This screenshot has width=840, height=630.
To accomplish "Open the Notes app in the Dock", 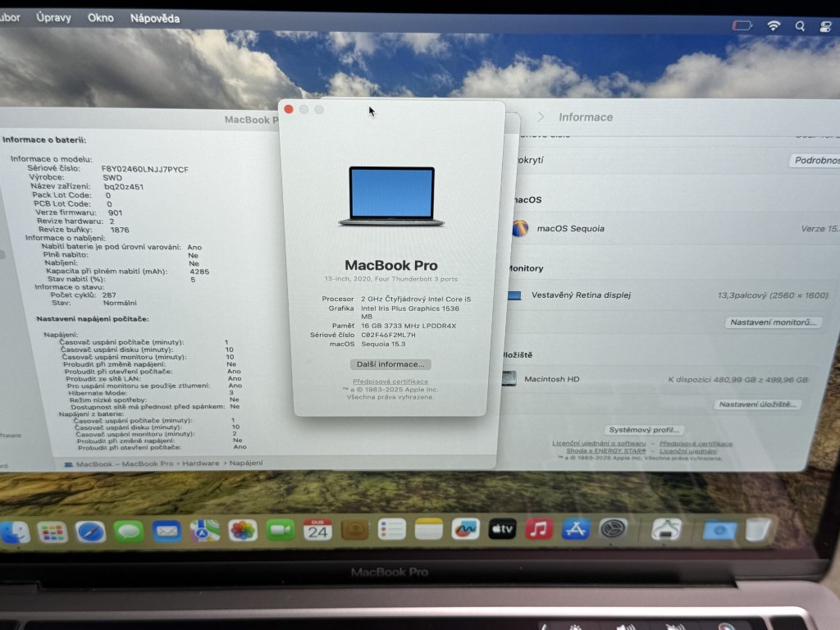I will [428, 530].
